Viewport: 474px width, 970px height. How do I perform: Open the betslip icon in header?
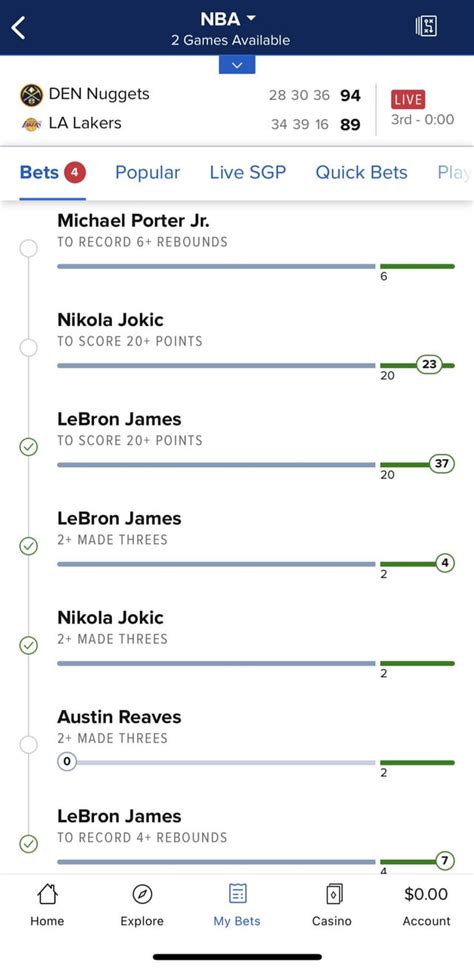point(426,26)
